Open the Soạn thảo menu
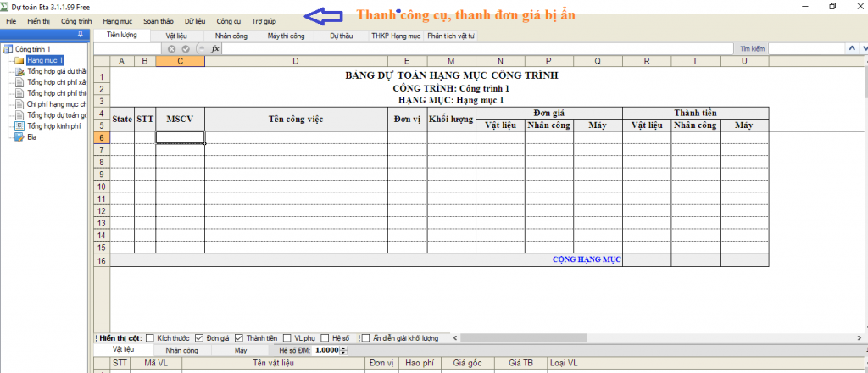 [158, 21]
